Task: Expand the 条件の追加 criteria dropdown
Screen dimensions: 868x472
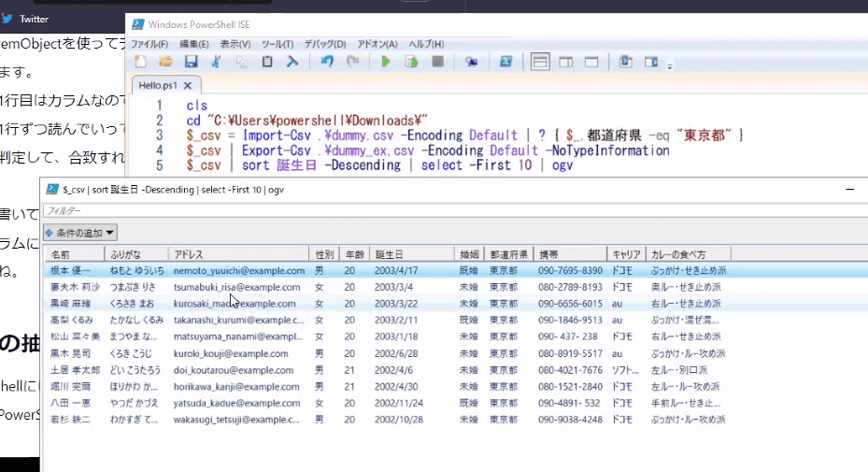Action: coord(80,233)
